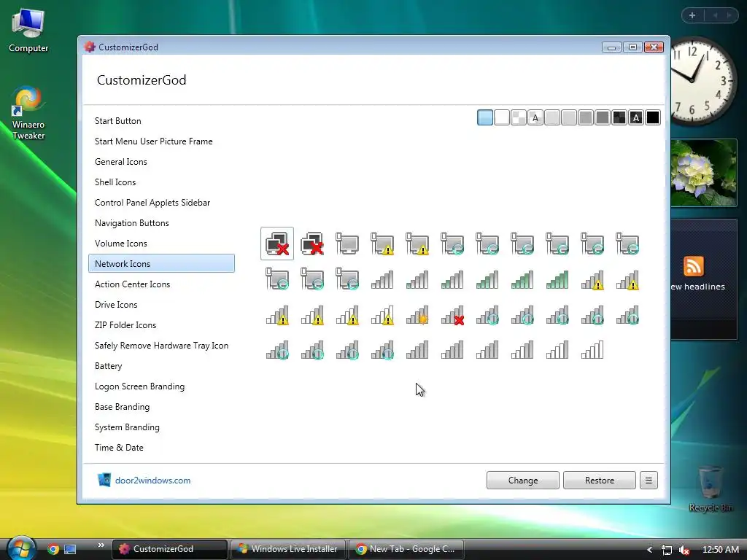Switch to New Tab Google Chrome taskbar button
The height and width of the screenshot is (560, 747).
click(x=406, y=549)
